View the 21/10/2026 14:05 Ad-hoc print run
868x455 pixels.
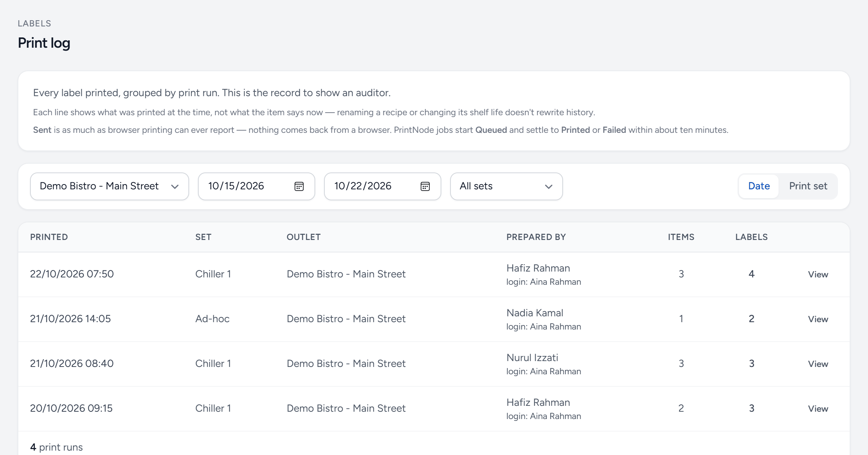(x=818, y=319)
